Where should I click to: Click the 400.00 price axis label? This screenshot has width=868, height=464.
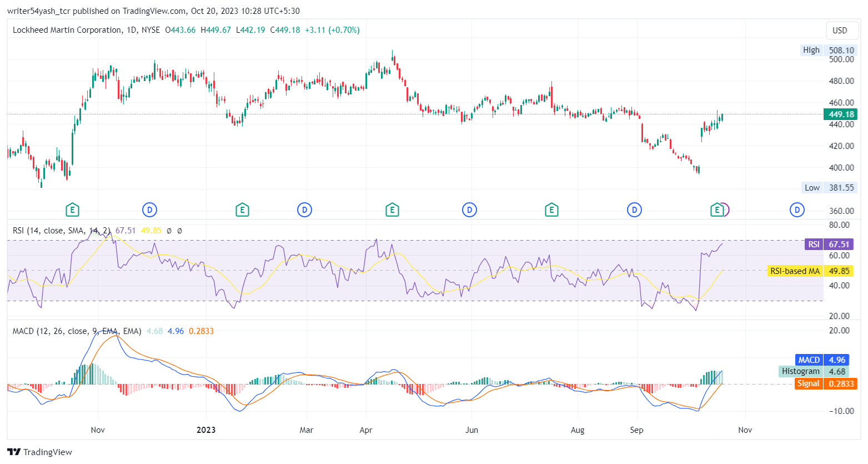(841, 168)
